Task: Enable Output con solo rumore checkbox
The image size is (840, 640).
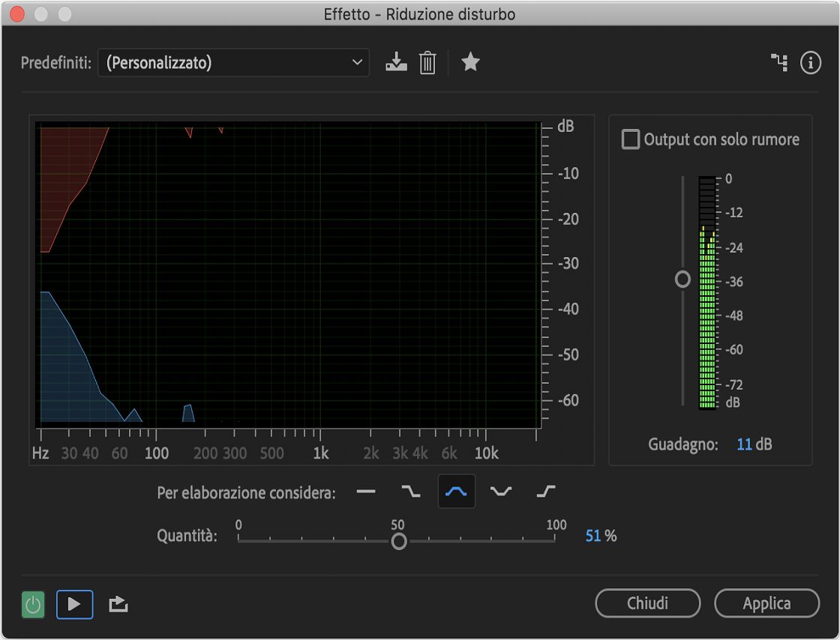Action: [631, 139]
